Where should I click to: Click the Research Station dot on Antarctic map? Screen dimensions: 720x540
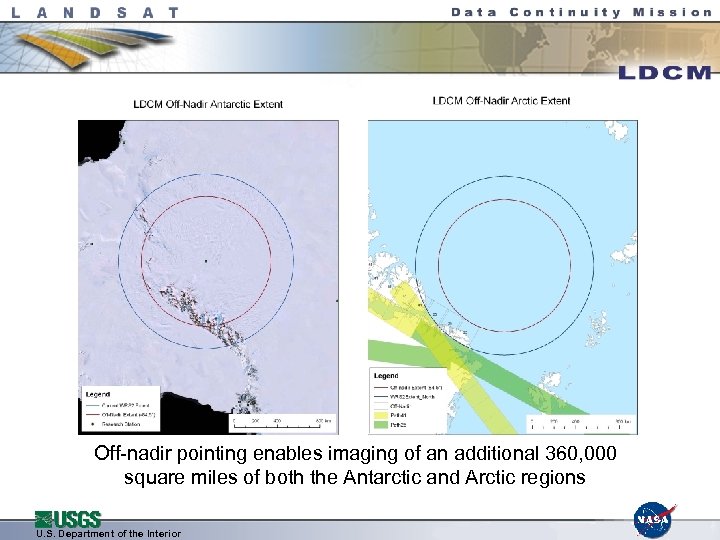[x=206, y=261]
